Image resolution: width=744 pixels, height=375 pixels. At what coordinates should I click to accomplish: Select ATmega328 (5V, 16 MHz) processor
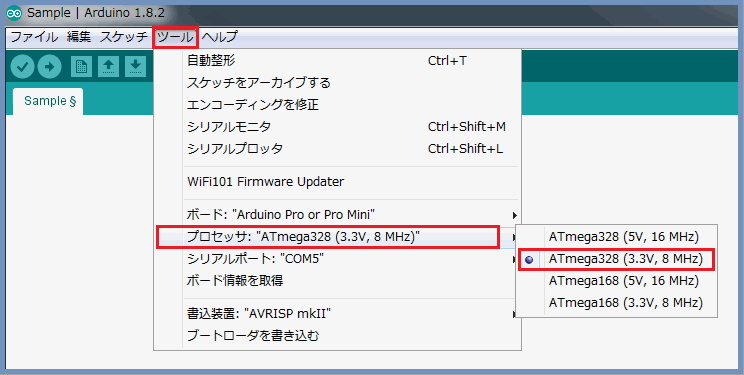616,236
